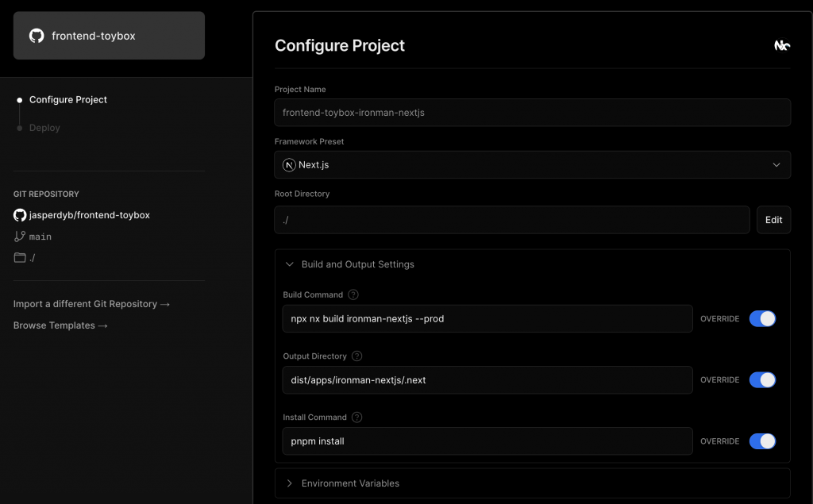Screen dimensions: 813x504
Task: Click the Next.js logo in Framework Preset
Action: click(290, 165)
